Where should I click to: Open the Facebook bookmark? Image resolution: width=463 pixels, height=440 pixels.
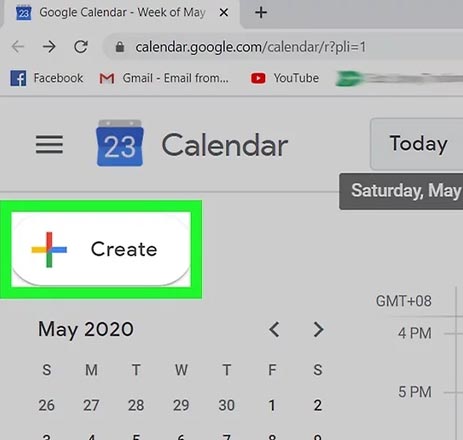click(47, 78)
